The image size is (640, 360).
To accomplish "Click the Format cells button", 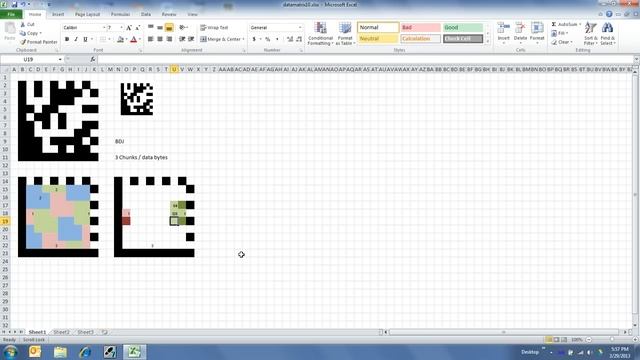I will click(537, 33).
